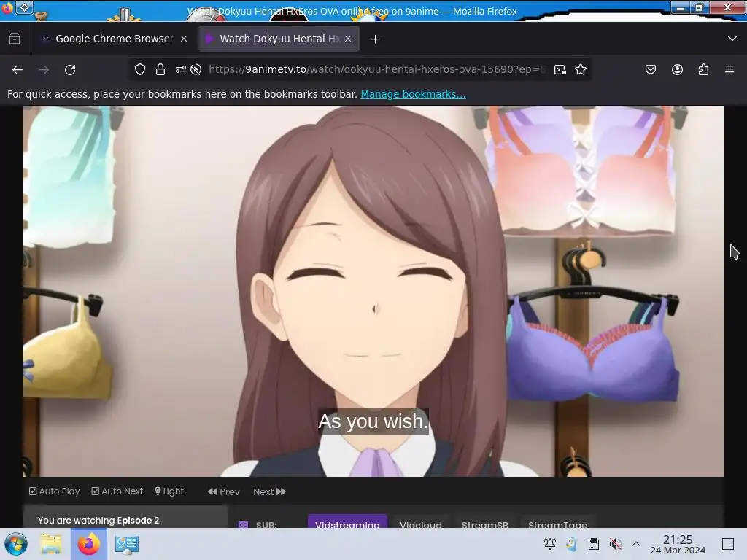Open Manage bookmarks link
The width and height of the screenshot is (747, 560).
coord(413,94)
